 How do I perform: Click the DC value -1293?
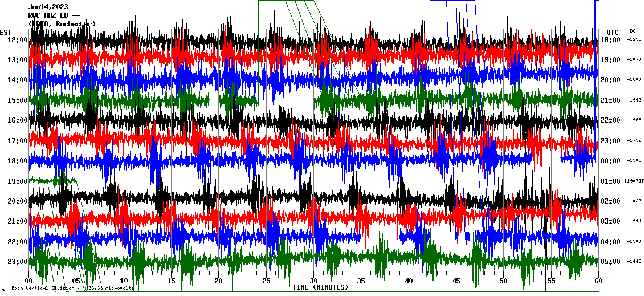634,40
